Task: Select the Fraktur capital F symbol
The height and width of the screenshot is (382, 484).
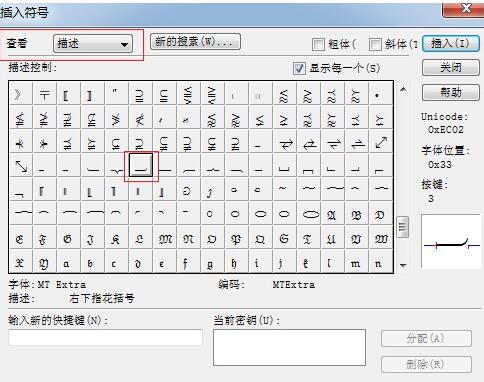Action: [x=44, y=238]
